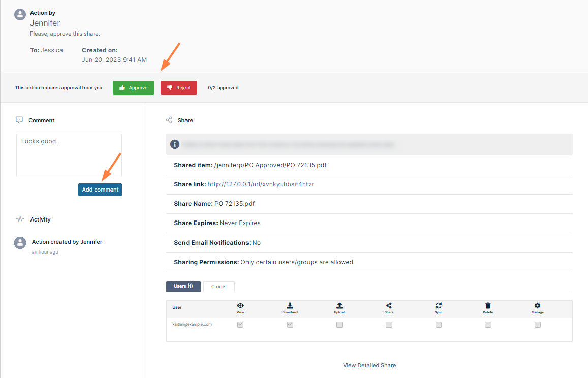
Task: Click the Upload icon in permissions header
Action: (339, 306)
